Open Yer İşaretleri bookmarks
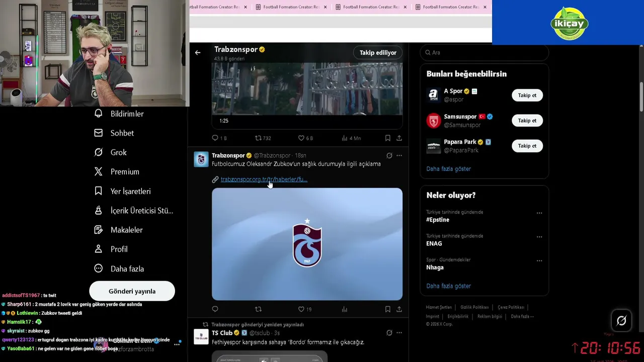The height and width of the screenshot is (362, 644). (123, 191)
